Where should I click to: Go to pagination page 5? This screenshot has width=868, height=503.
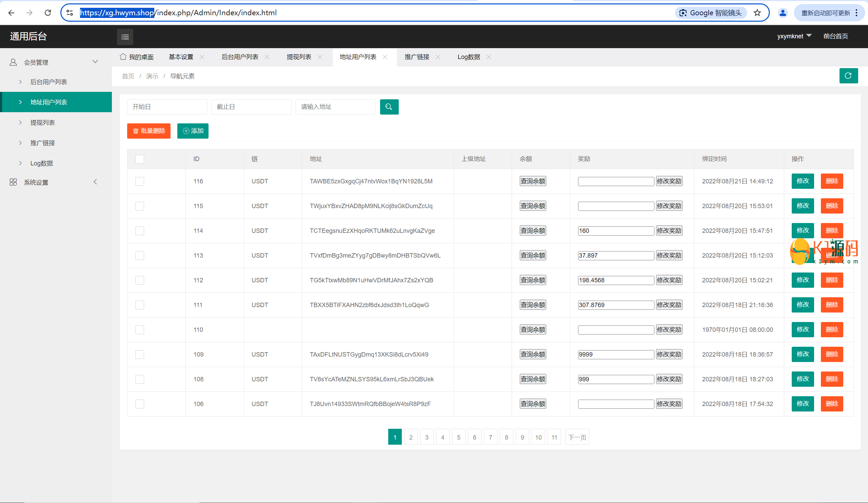458,437
